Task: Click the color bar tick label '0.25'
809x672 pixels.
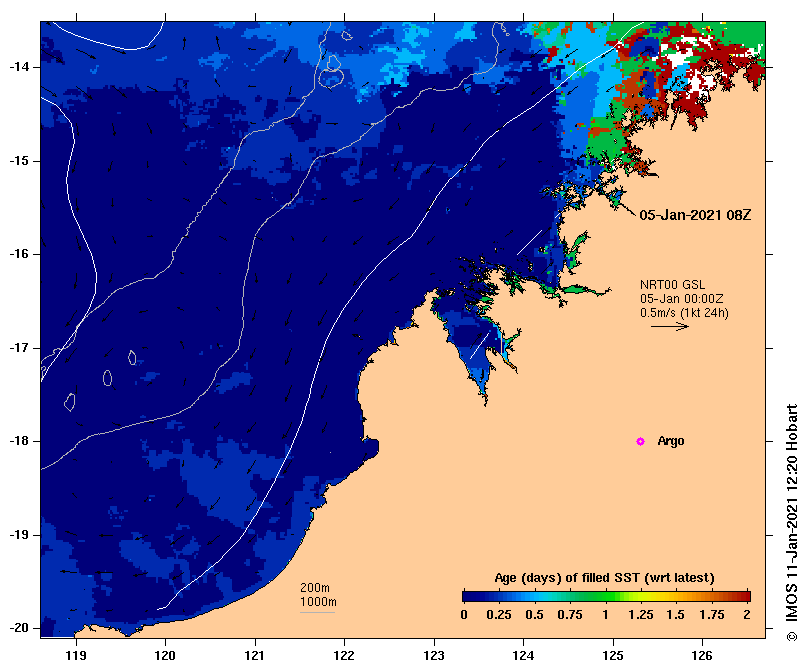Action: [x=499, y=615]
